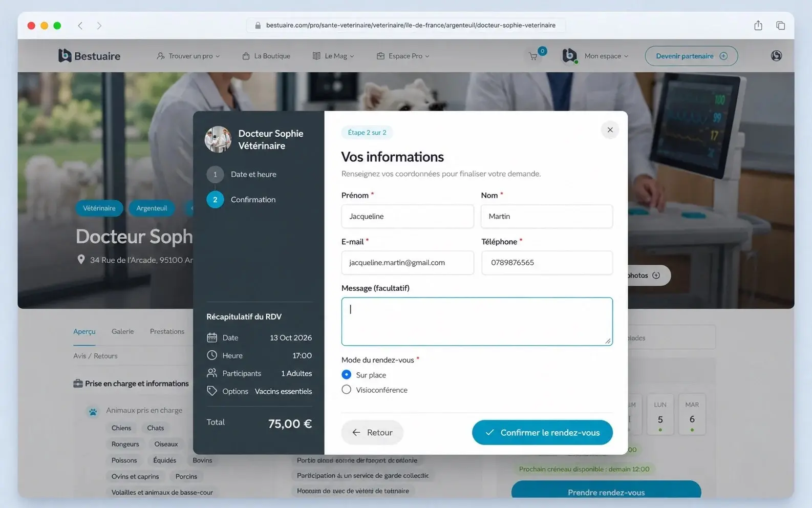Image resolution: width=812 pixels, height=508 pixels.
Task: Switch to the Galerie tab
Action: [123, 331]
